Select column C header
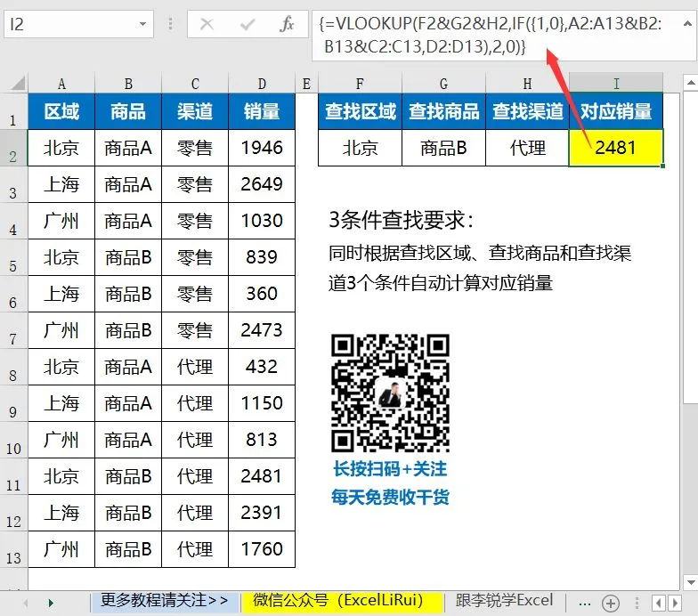 (195, 84)
